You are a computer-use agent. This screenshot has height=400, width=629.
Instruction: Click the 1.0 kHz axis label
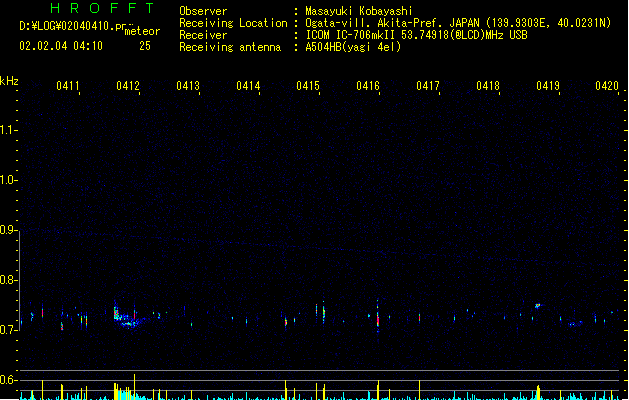(x=8, y=180)
